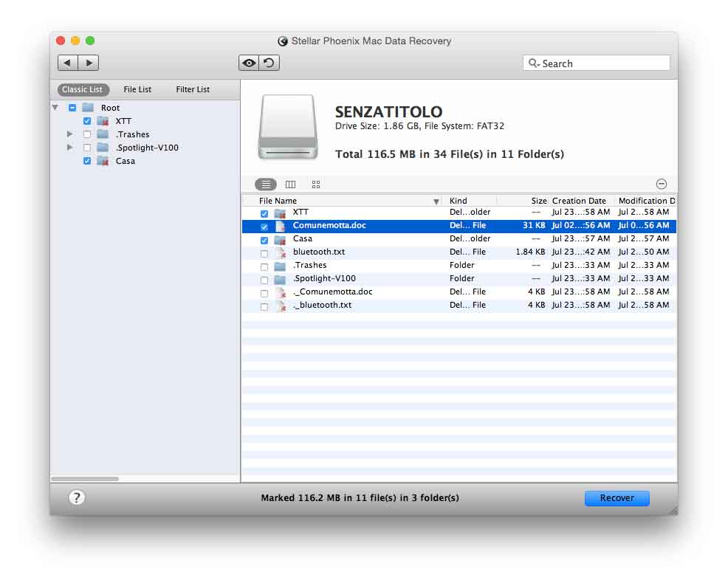Image resolution: width=728 pixels, height=583 pixels.
Task: Click the ._bluetooth.txt file icon
Action: point(281,306)
